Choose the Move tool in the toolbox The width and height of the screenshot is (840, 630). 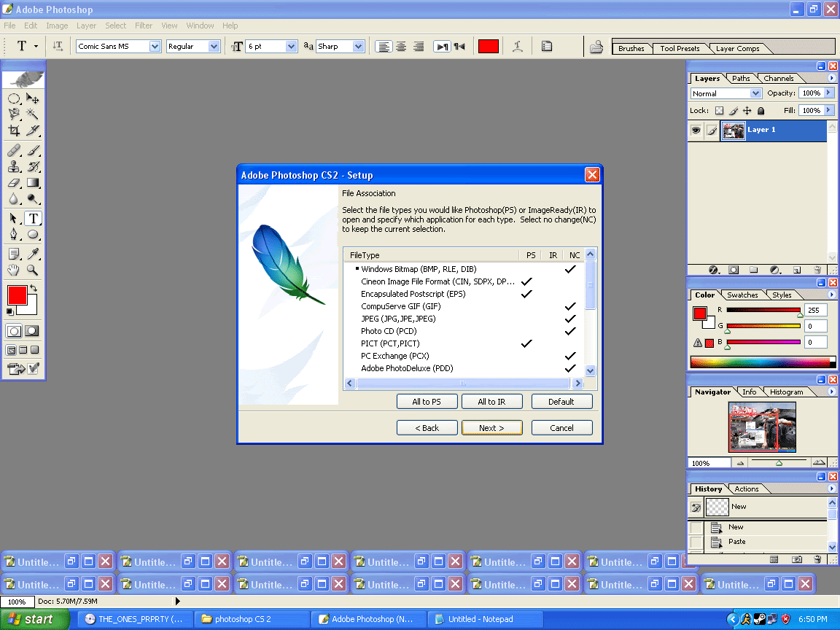[33, 98]
